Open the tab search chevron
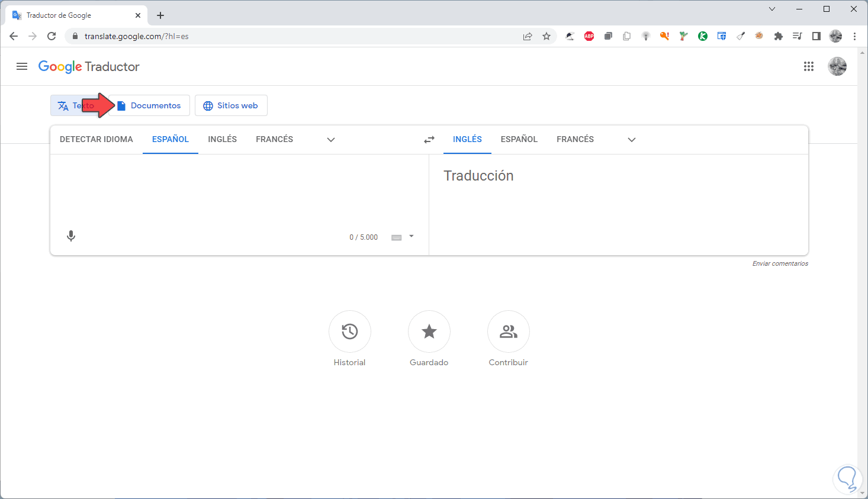Viewport: 868px width, 499px height. coord(772,9)
